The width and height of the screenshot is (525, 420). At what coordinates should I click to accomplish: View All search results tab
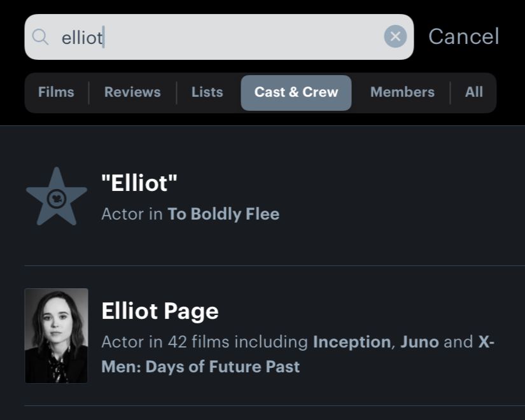tap(473, 92)
